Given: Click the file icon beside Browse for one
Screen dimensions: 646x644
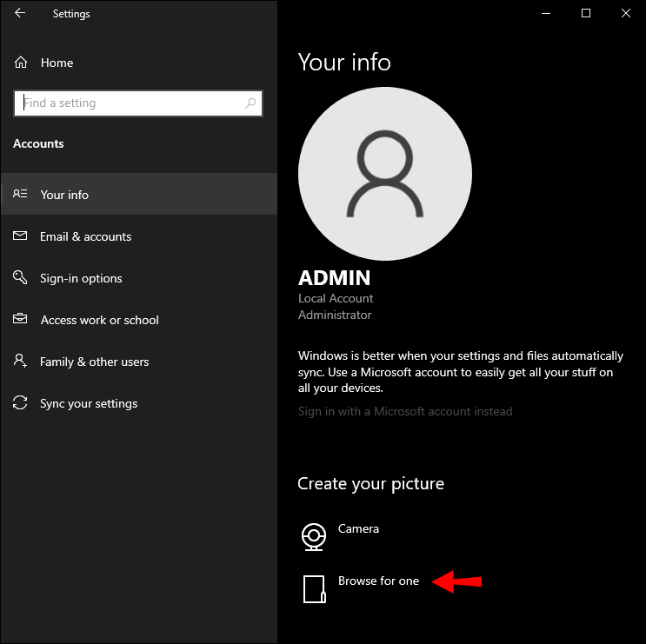Looking at the screenshot, I should 313,588.
